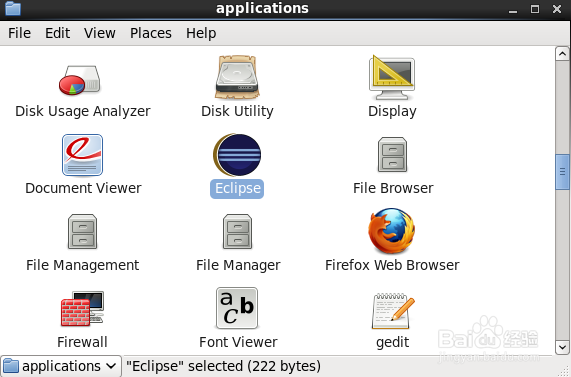Click the highlighted "Eclipse" label
The width and height of the screenshot is (571, 377).
(x=237, y=189)
